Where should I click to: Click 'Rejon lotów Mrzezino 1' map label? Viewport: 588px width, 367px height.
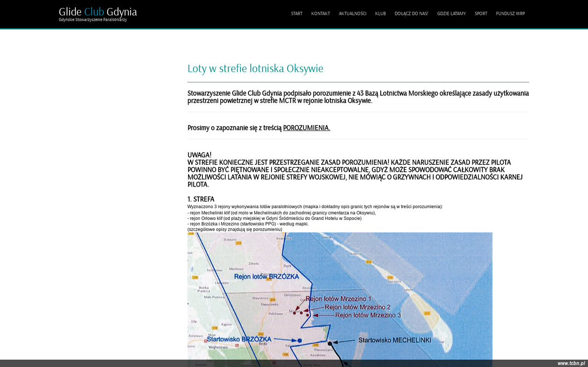coord(339,299)
